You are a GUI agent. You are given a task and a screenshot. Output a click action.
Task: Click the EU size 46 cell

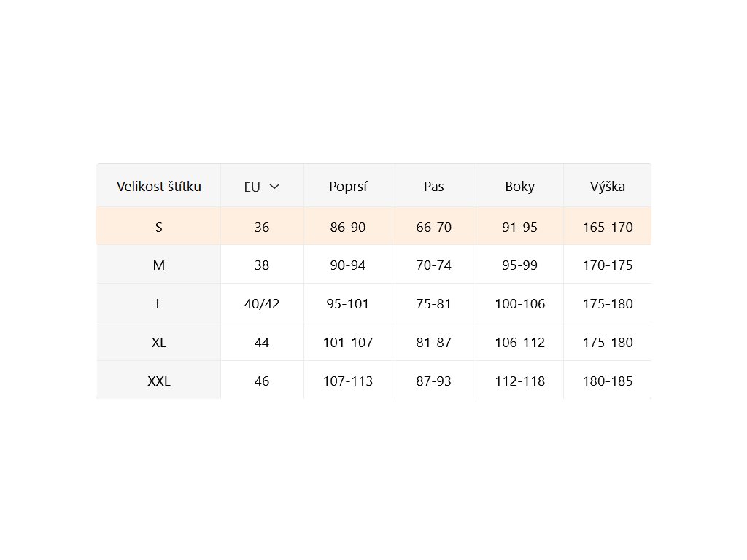262,381
